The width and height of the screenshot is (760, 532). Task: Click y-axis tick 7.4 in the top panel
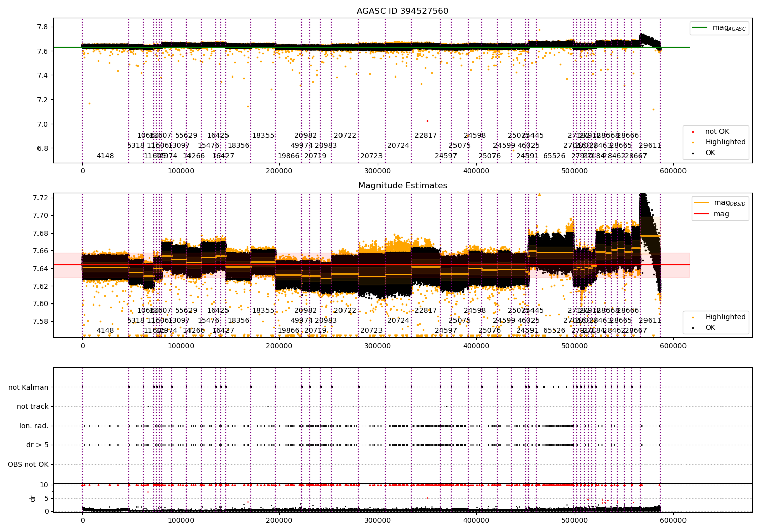coord(42,75)
